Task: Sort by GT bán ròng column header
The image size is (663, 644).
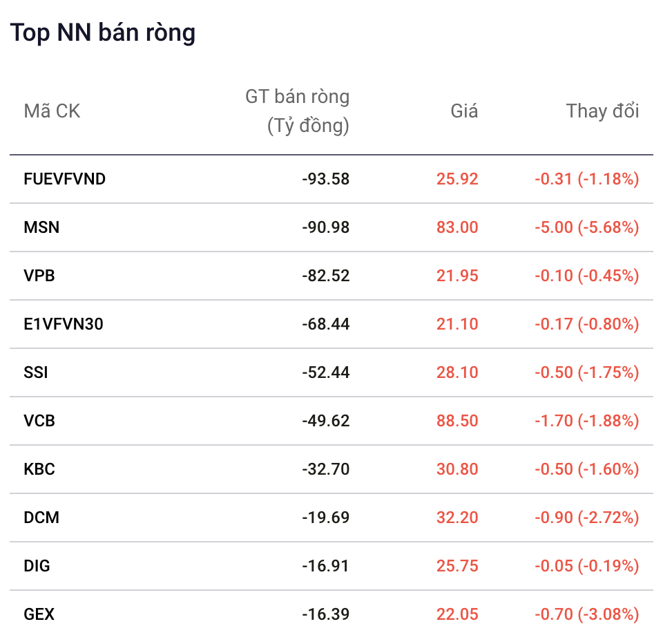Action: 297,111
